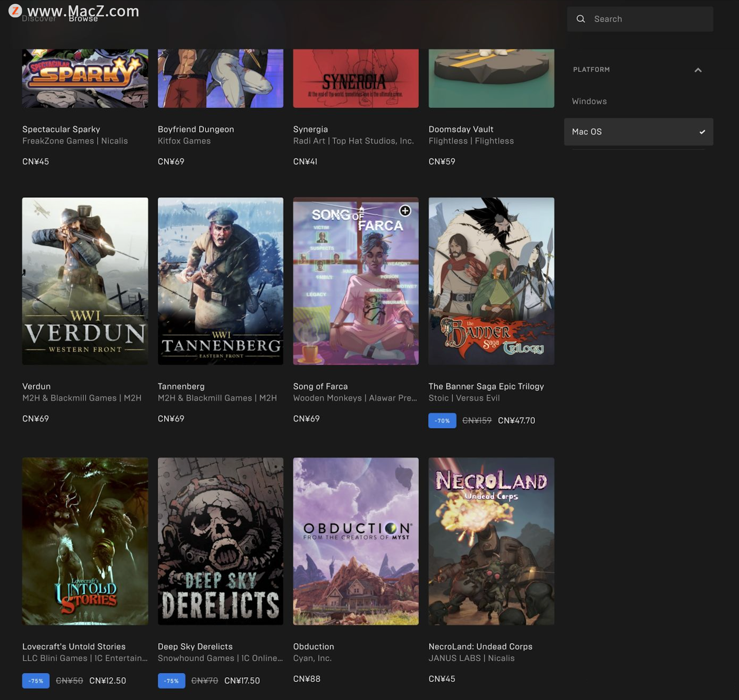Click the CN¥59 Doomsday Vault price
Screen dimensions: 739x700
coord(441,162)
